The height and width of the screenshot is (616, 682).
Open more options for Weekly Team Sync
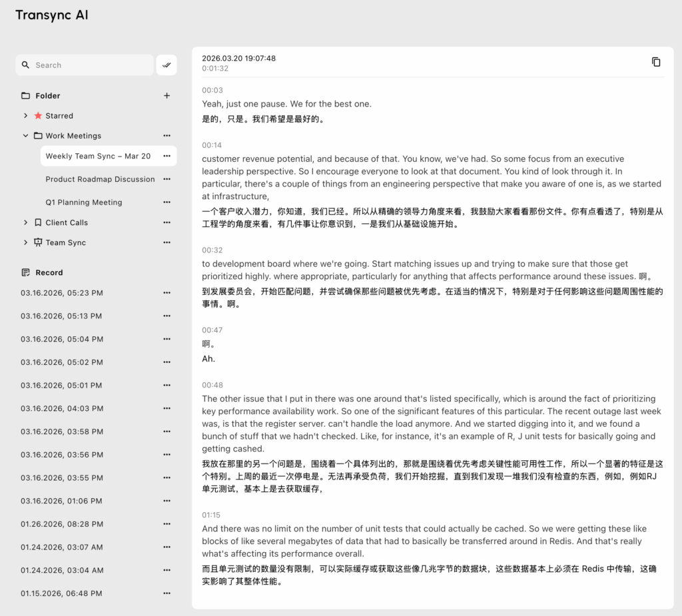click(167, 156)
